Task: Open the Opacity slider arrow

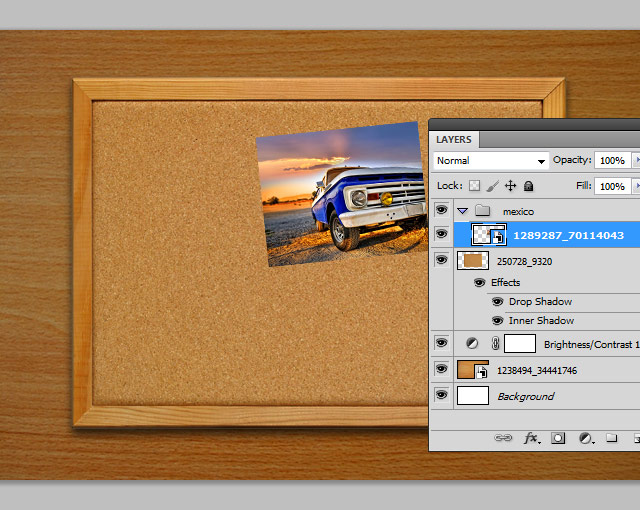Action: coord(636,160)
